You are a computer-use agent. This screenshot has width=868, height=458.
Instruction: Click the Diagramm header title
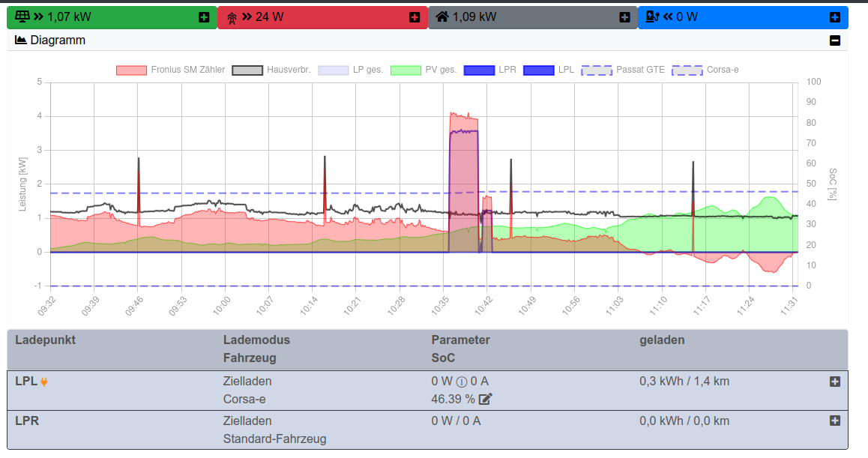[x=58, y=40]
